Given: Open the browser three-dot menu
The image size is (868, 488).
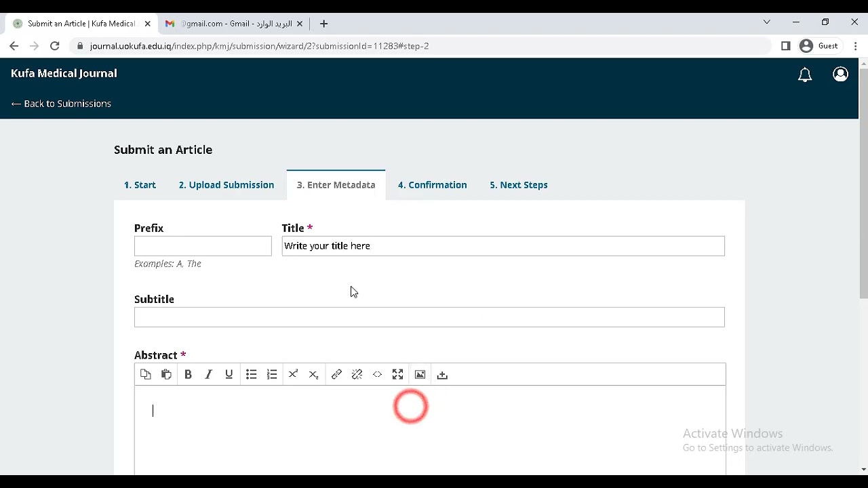Looking at the screenshot, I should pyautogui.click(x=855, y=46).
